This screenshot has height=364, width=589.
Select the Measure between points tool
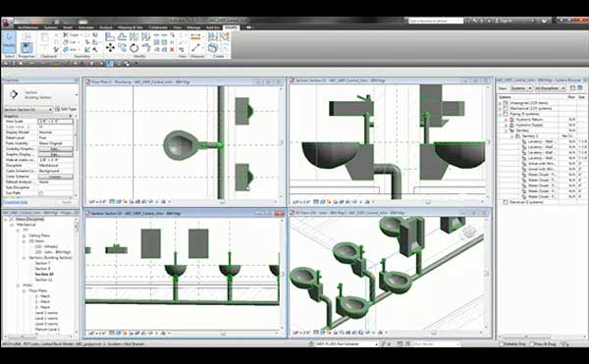(x=195, y=48)
